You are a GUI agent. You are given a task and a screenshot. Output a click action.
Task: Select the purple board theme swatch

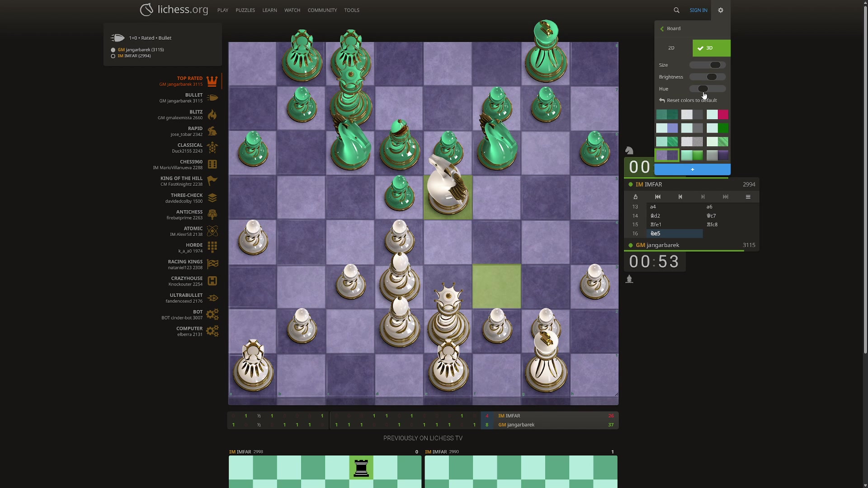(667, 155)
